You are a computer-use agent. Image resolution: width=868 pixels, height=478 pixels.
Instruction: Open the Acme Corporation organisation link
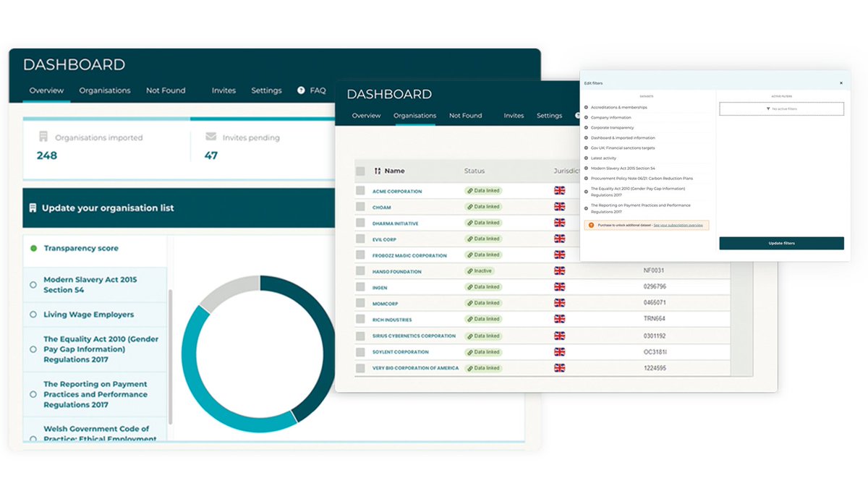[x=397, y=192]
